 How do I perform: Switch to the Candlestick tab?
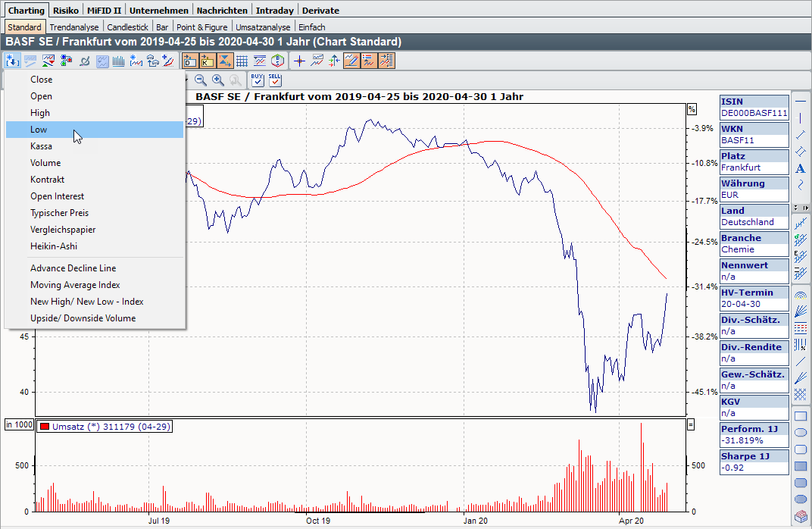coord(128,27)
